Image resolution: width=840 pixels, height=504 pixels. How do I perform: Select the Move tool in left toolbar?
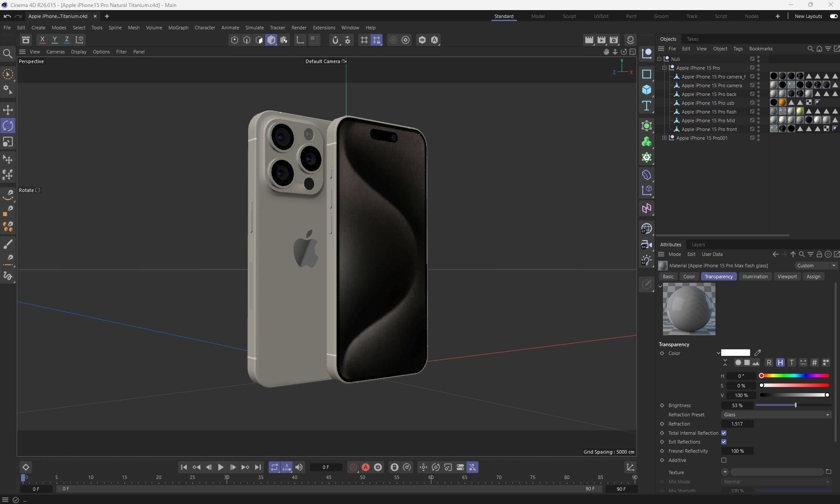click(x=8, y=110)
